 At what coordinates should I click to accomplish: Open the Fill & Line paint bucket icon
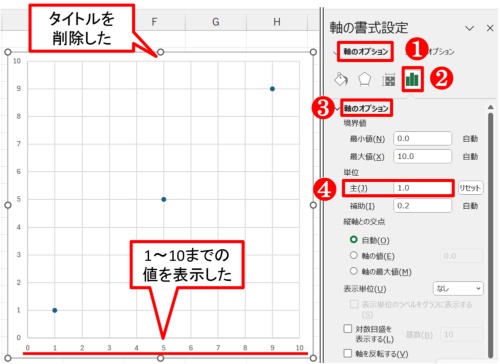pyautogui.click(x=341, y=79)
